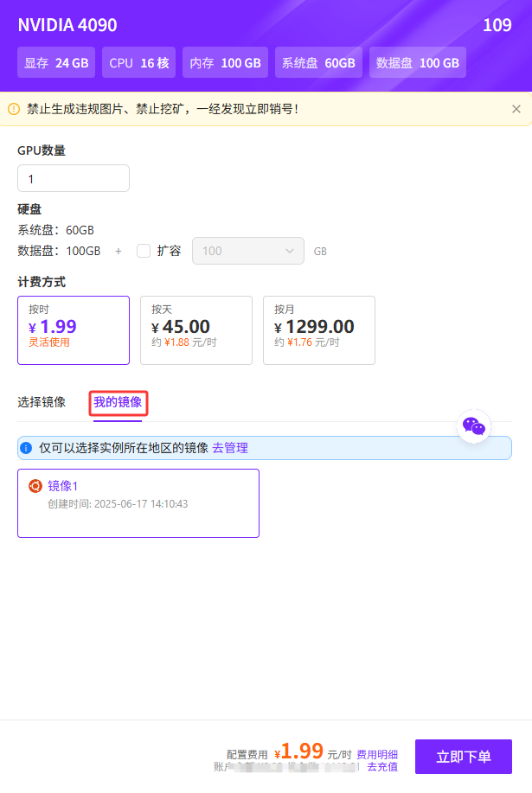Click the 去管理 link

pyautogui.click(x=230, y=448)
